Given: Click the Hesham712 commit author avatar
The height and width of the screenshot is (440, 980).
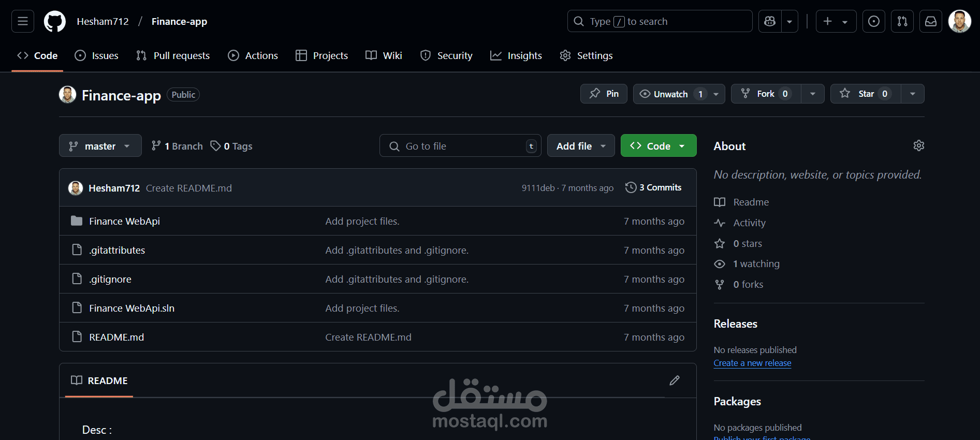Looking at the screenshot, I should [x=76, y=188].
